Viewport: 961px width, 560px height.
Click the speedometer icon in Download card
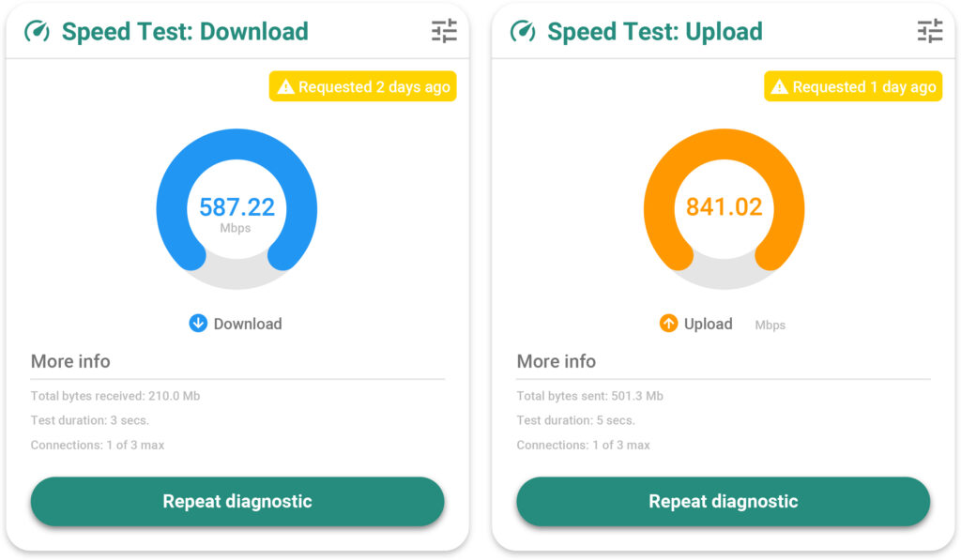[37, 32]
